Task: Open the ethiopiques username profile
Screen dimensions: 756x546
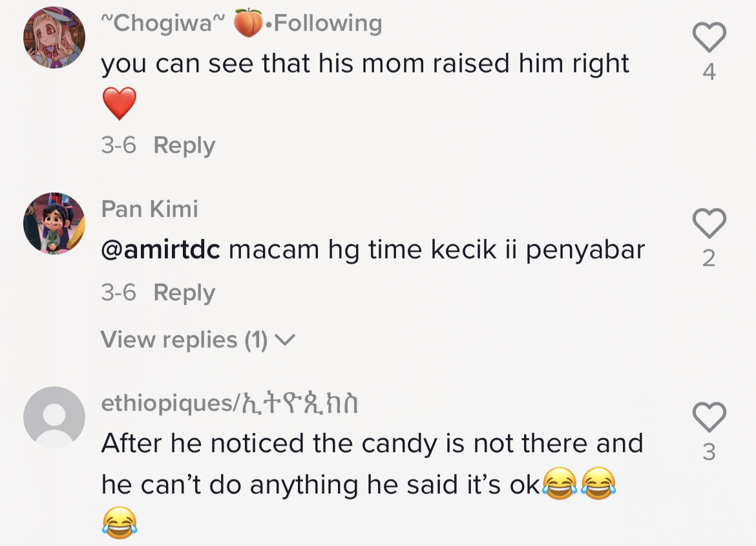Action: point(230,403)
